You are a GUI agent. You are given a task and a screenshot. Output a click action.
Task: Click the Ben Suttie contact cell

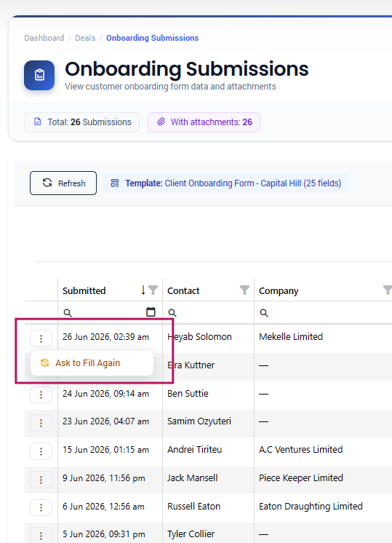(208, 393)
